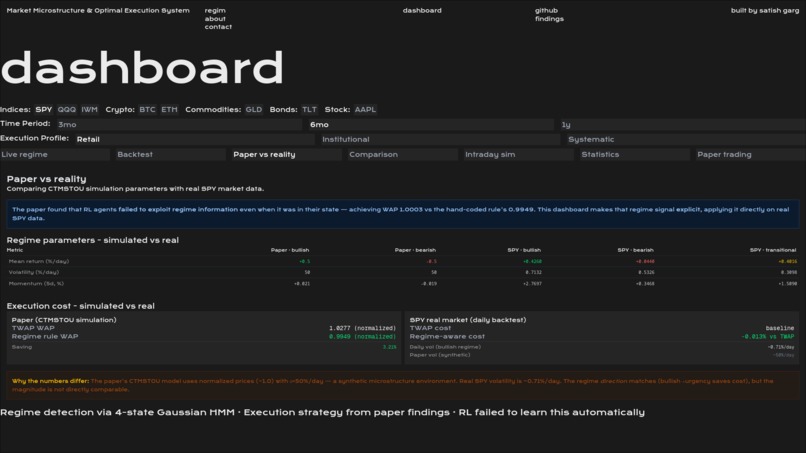The width and height of the screenshot is (806, 453).
Task: Click the '0.9949 (normalized)' Regime rule value
Action: point(362,336)
